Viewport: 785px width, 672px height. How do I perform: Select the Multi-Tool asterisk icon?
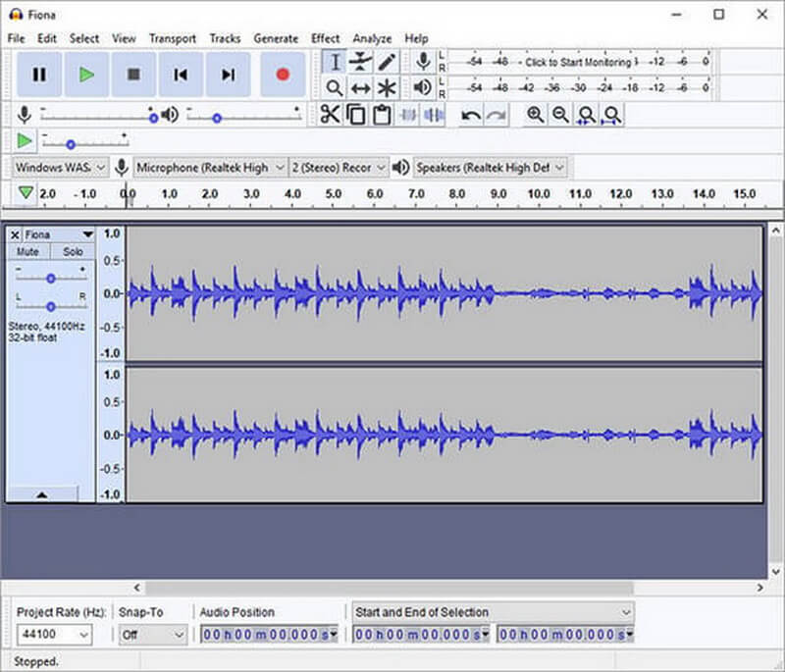point(387,88)
